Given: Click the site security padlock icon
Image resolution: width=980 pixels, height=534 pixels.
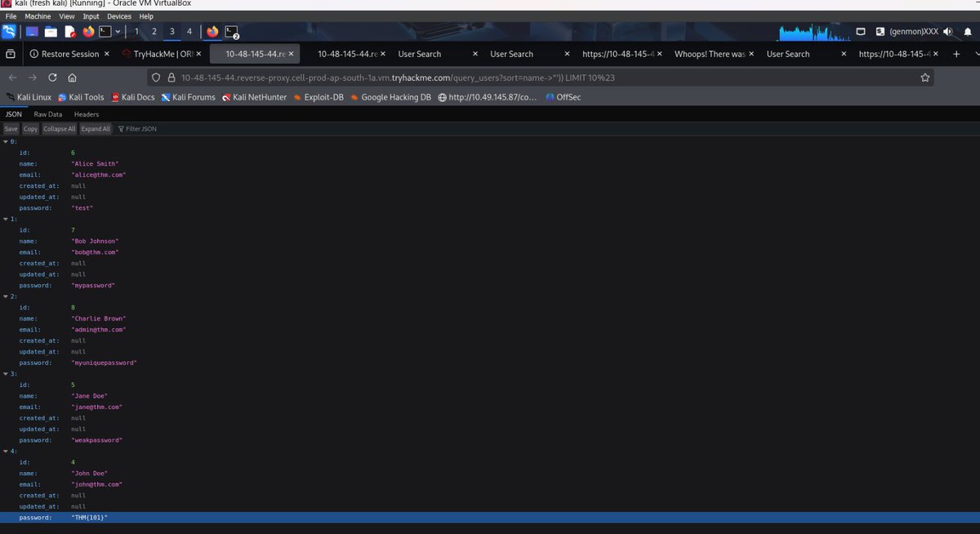Looking at the screenshot, I should pyautogui.click(x=171, y=78).
